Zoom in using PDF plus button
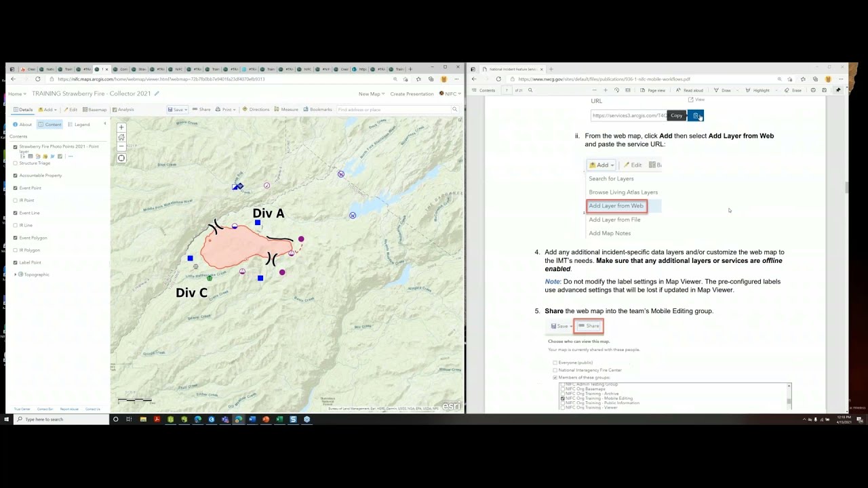Image resolution: width=868 pixels, height=488 pixels. click(606, 90)
